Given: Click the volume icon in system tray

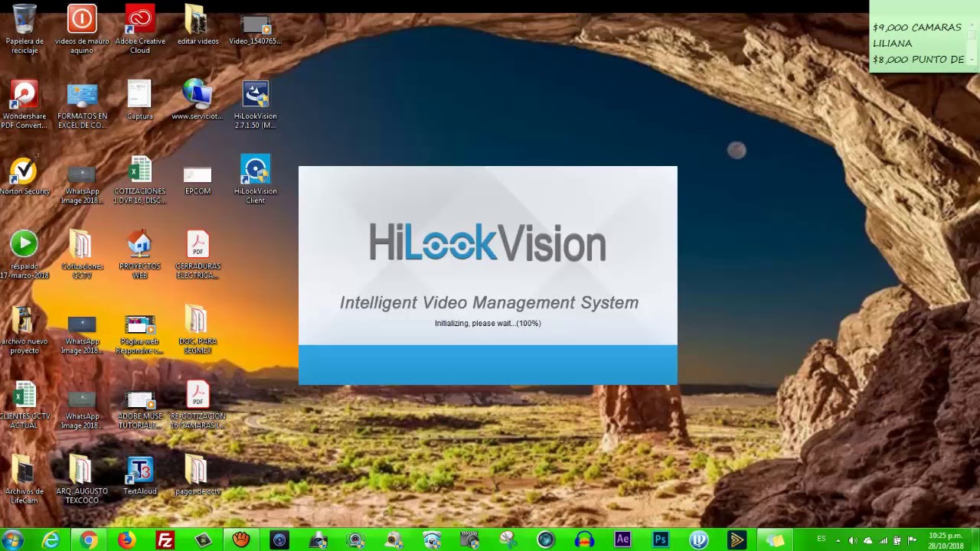Looking at the screenshot, I should [853, 540].
